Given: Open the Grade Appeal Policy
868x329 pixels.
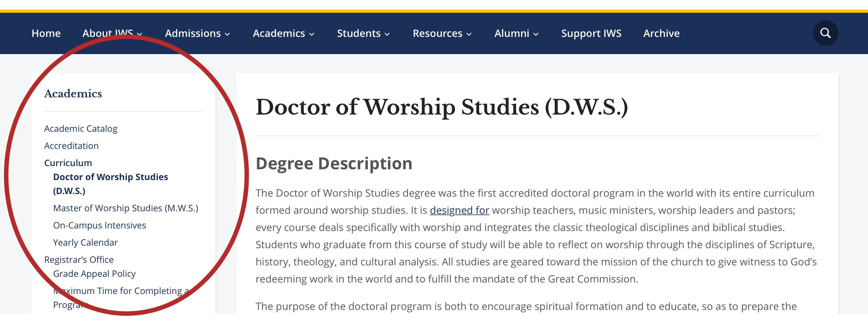Looking at the screenshot, I should (94, 274).
